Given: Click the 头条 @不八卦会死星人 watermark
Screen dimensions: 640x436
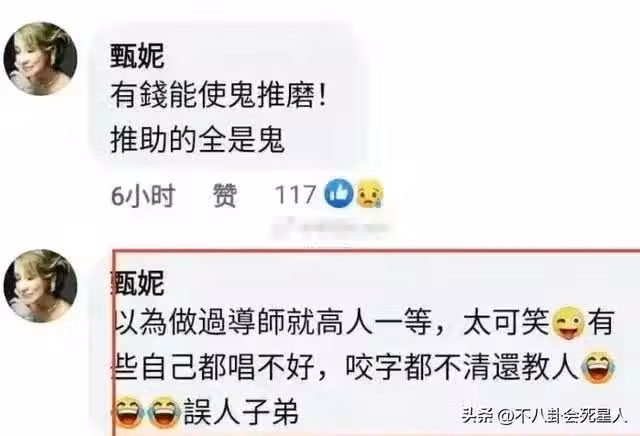Looking at the screenshot, I should [x=544, y=416].
